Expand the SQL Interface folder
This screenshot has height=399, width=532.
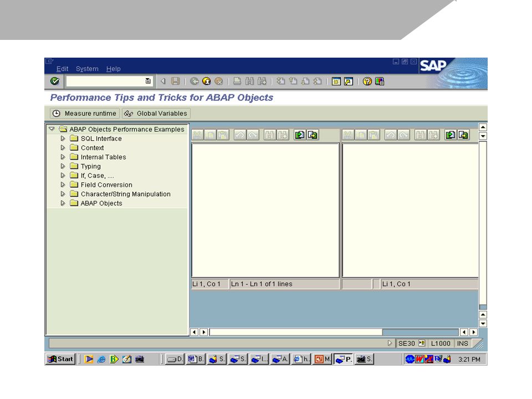pos(63,139)
